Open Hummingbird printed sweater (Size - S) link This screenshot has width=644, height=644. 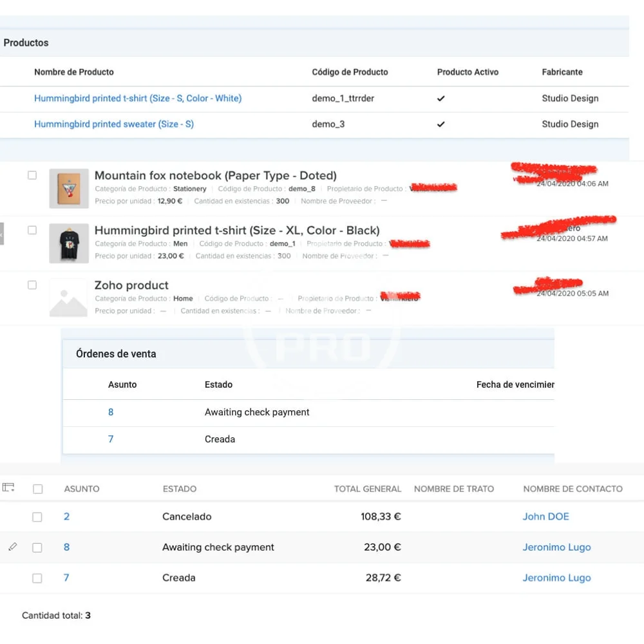114,124
